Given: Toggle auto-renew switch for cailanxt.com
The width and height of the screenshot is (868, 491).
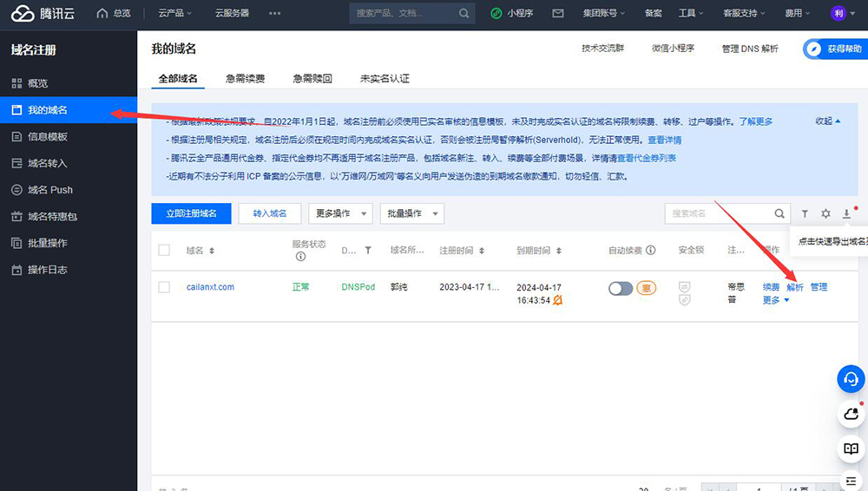Looking at the screenshot, I should click(x=620, y=288).
